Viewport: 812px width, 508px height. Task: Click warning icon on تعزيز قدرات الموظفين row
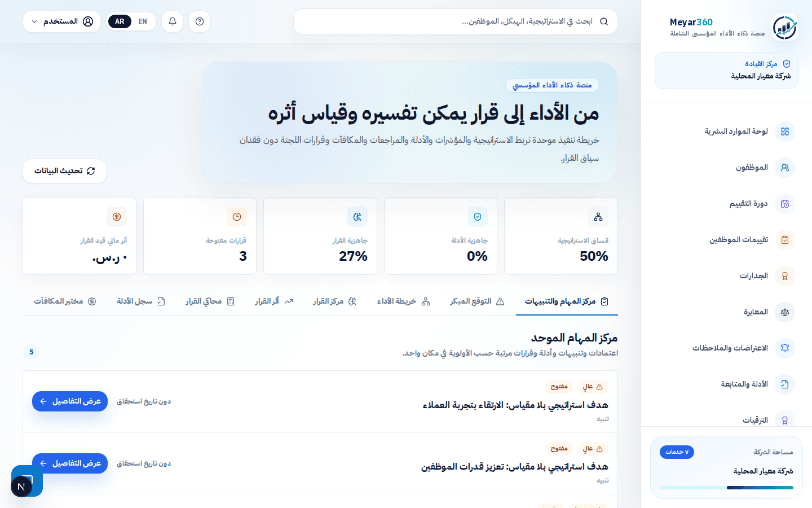coord(599,449)
